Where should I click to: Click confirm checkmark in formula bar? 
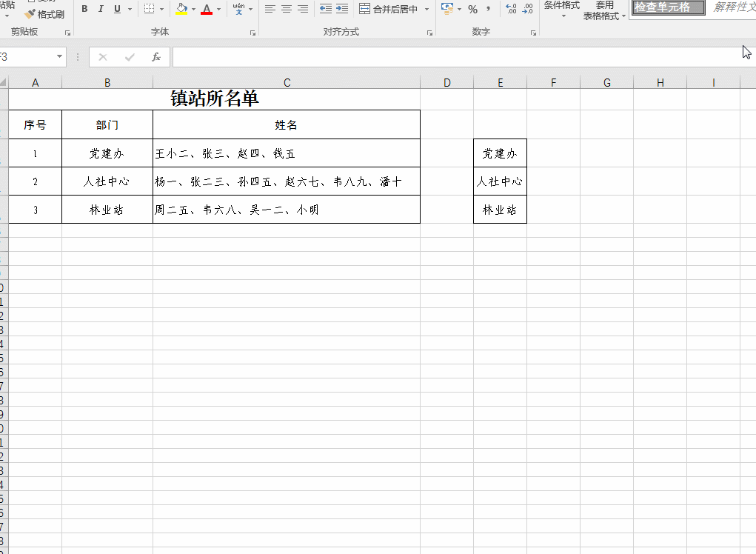coord(130,57)
